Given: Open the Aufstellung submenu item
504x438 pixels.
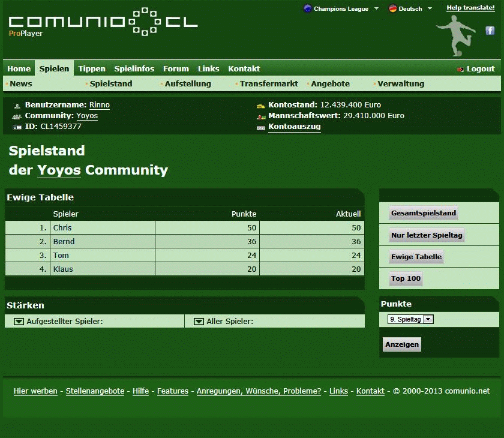Looking at the screenshot, I should [x=188, y=84].
